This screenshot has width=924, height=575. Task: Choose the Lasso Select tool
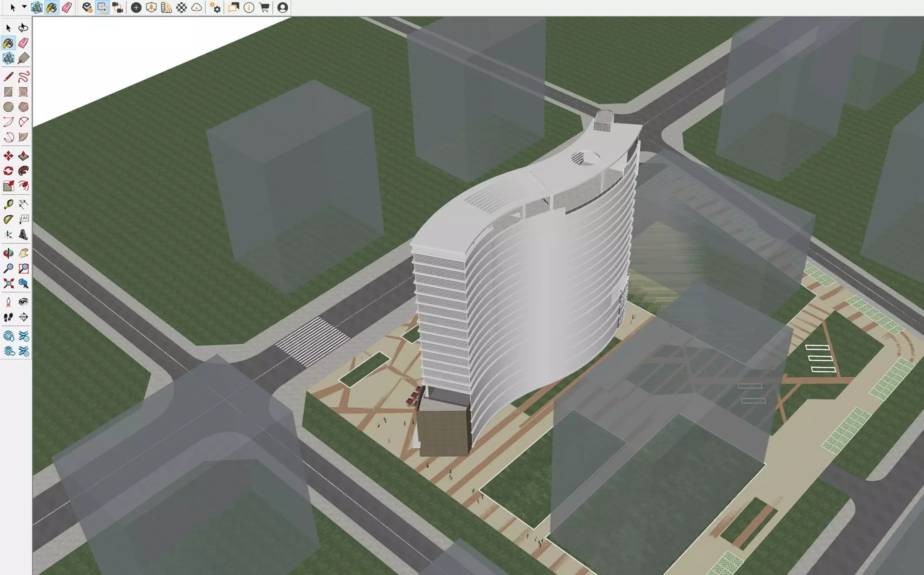click(x=23, y=28)
